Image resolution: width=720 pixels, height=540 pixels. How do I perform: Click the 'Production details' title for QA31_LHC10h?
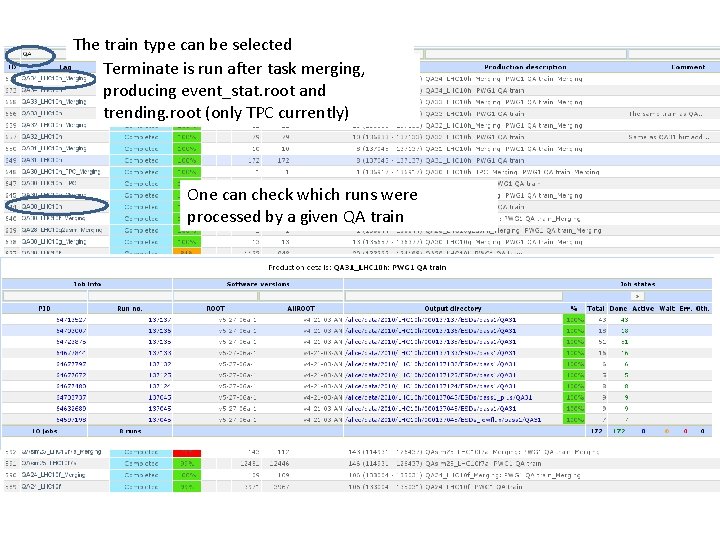(357, 267)
